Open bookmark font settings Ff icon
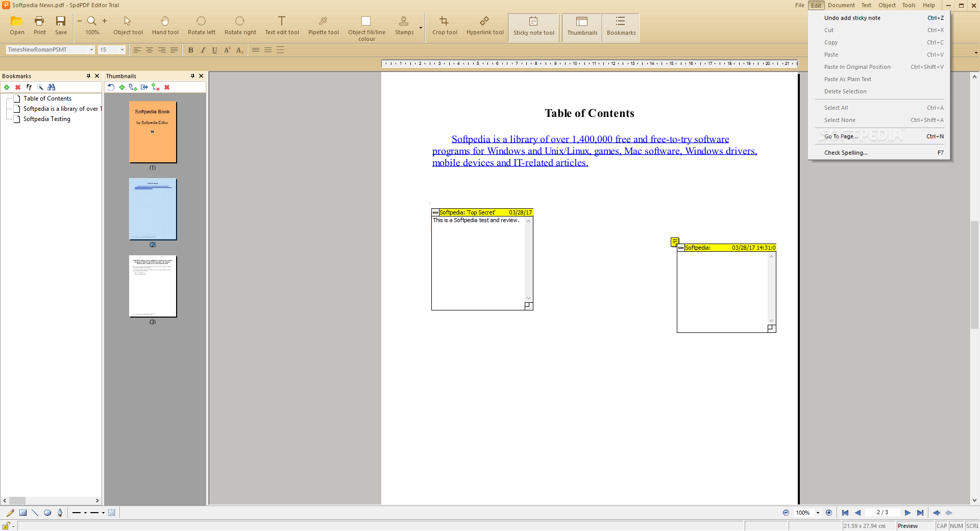 click(x=29, y=87)
